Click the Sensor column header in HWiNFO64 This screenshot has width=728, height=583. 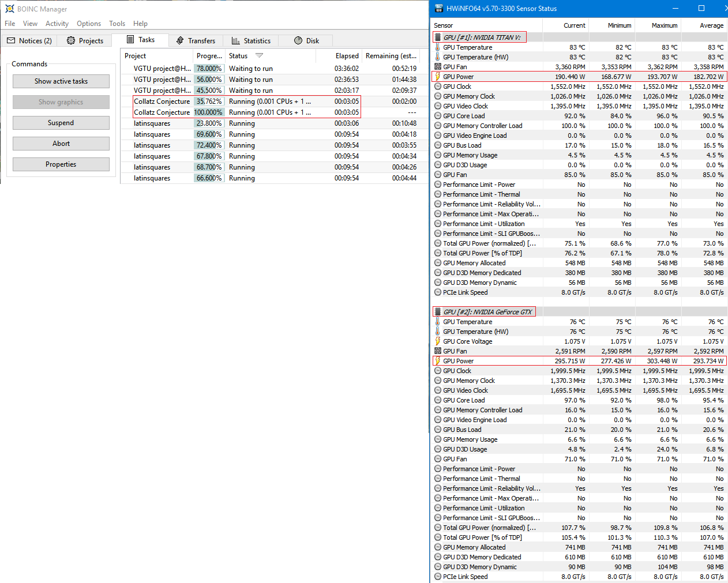click(487, 25)
